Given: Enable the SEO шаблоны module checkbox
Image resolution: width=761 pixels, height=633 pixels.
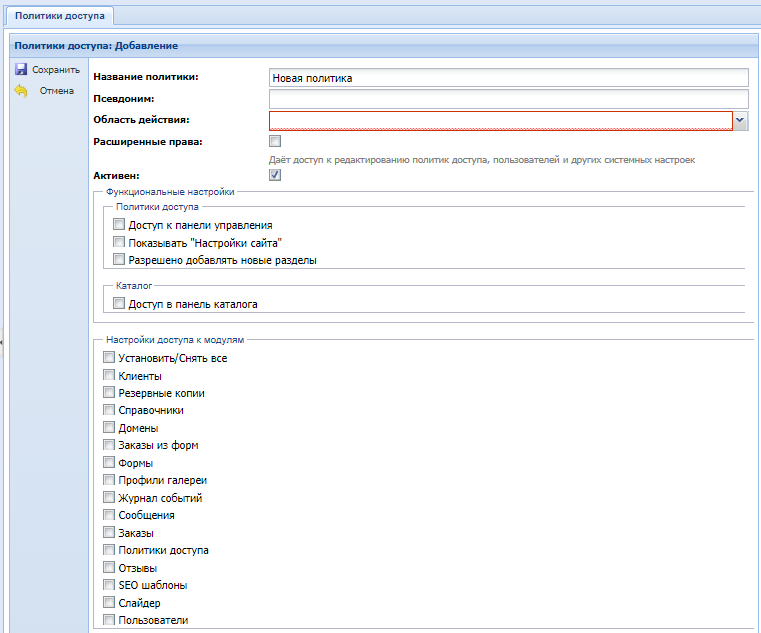Looking at the screenshot, I should pos(109,585).
